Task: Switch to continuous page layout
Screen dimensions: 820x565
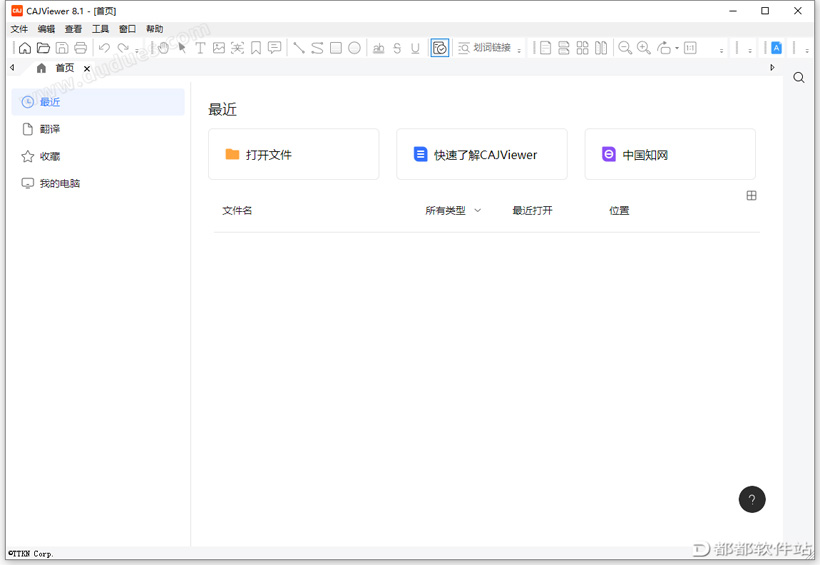Action: pyautogui.click(x=564, y=48)
